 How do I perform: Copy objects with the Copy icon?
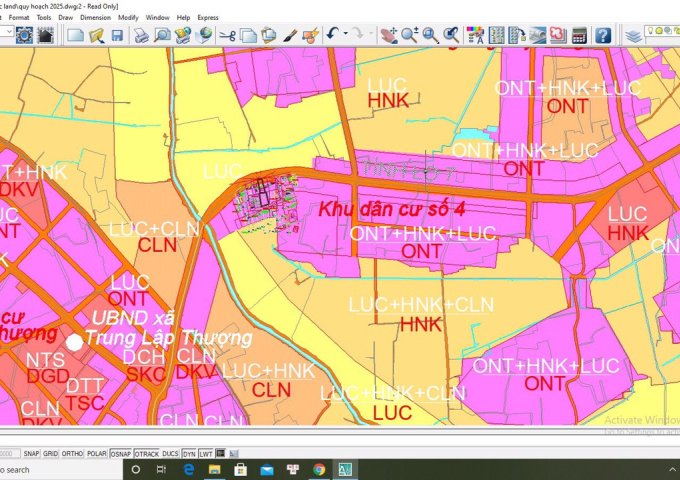pos(248,36)
